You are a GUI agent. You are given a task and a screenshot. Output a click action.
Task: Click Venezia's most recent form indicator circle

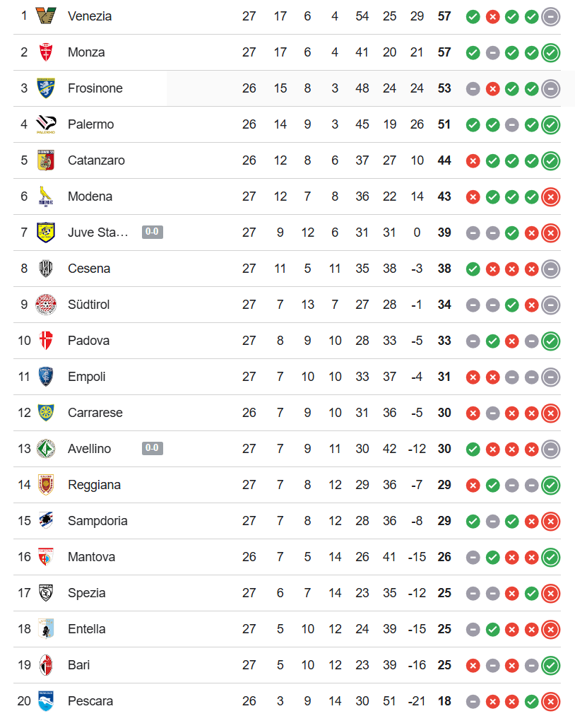pyautogui.click(x=551, y=16)
